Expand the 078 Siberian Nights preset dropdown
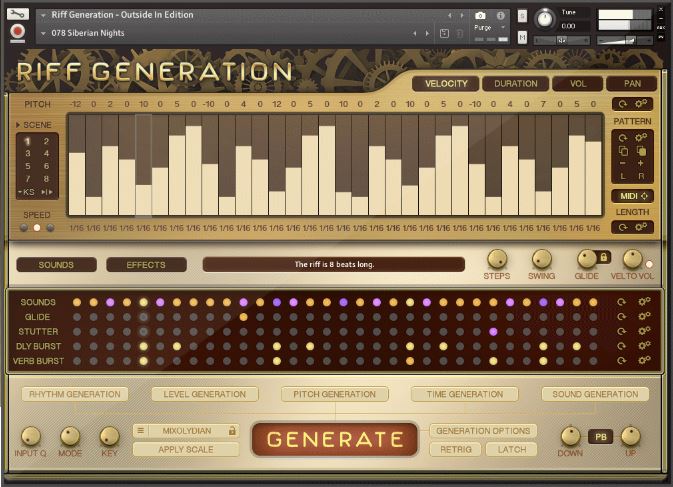673x487 pixels. coord(43,33)
